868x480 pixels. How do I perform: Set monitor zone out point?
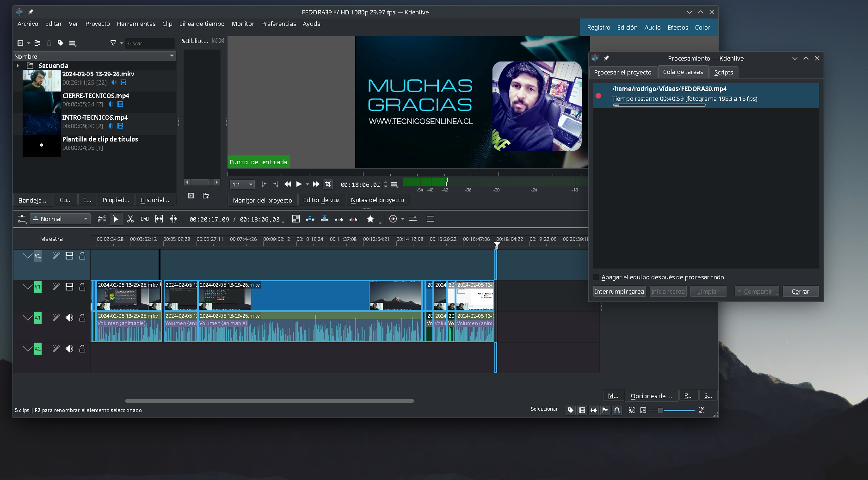tap(276, 184)
